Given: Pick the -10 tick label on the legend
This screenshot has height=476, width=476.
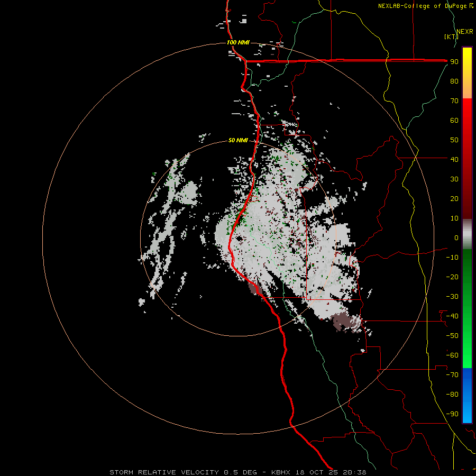Looking at the screenshot, I should click(452, 258).
